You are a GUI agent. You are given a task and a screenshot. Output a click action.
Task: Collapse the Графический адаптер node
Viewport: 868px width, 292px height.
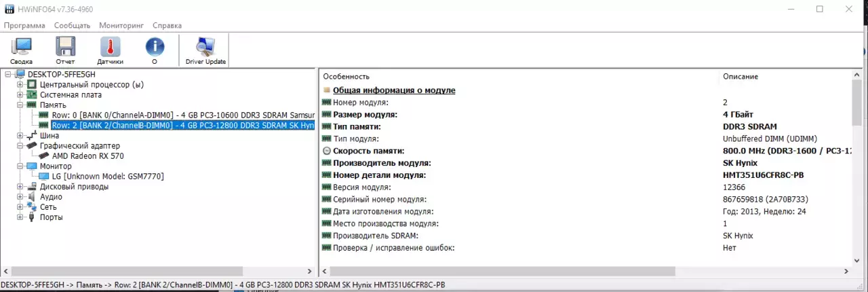(20, 145)
